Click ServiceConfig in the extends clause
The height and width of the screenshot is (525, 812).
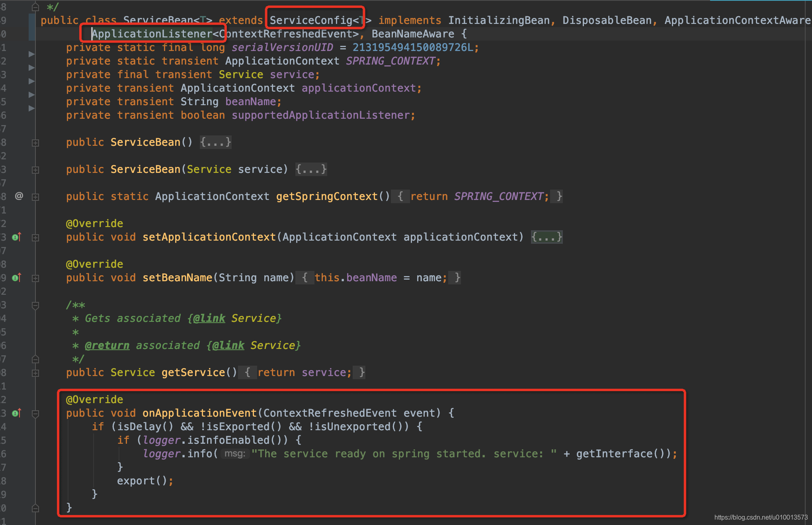click(311, 20)
